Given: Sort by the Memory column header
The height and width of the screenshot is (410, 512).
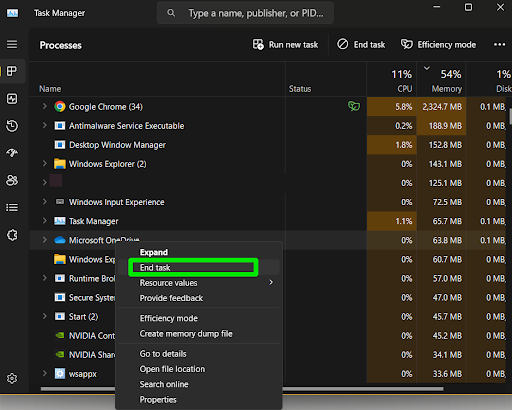Looking at the screenshot, I should [x=441, y=80].
